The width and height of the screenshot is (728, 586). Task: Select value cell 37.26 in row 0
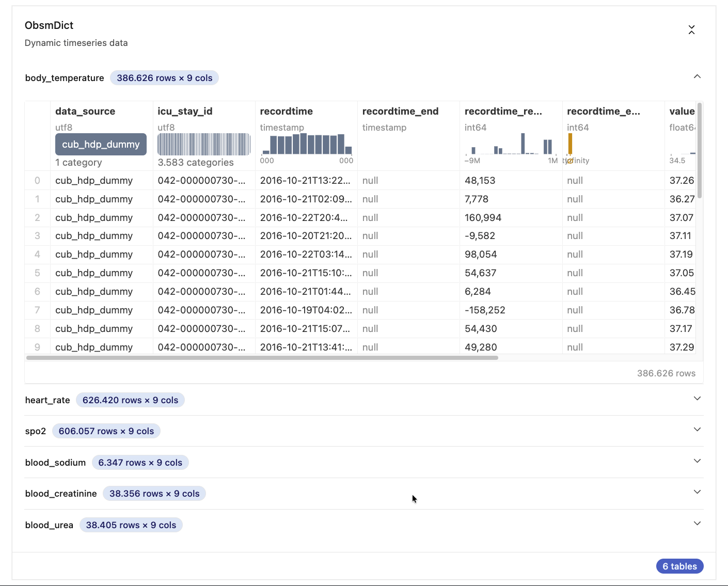pyautogui.click(x=682, y=181)
